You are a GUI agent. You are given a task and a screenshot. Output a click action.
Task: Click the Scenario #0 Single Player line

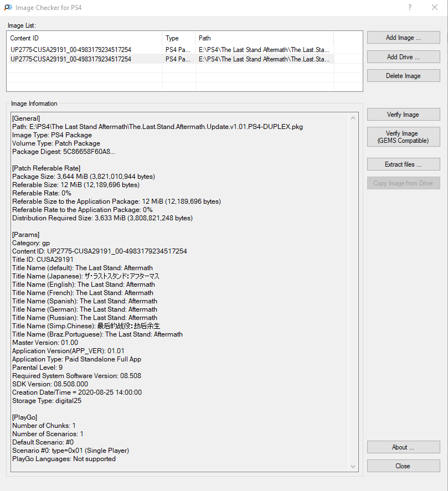tap(70, 451)
